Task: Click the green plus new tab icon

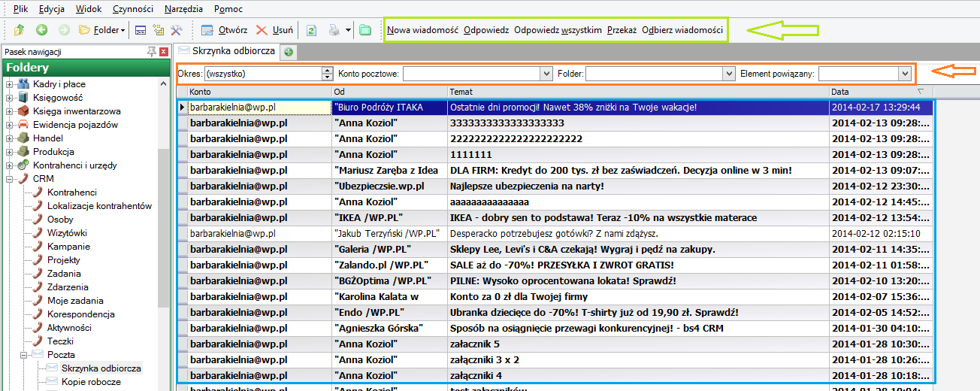Action: pyautogui.click(x=289, y=52)
